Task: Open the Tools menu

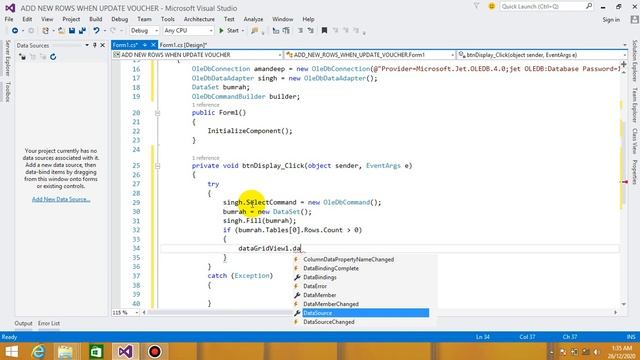Action: pos(167,19)
